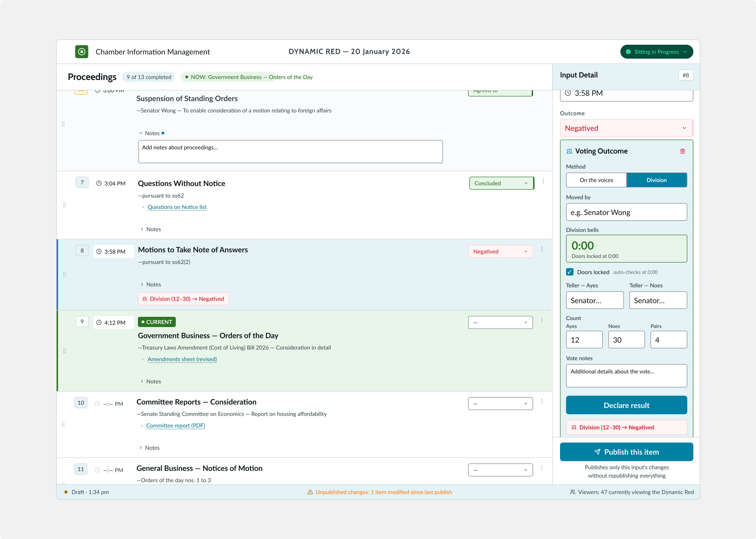Grab the drag handle of item 8
Viewport: 756px width, 539px height.
click(x=64, y=274)
